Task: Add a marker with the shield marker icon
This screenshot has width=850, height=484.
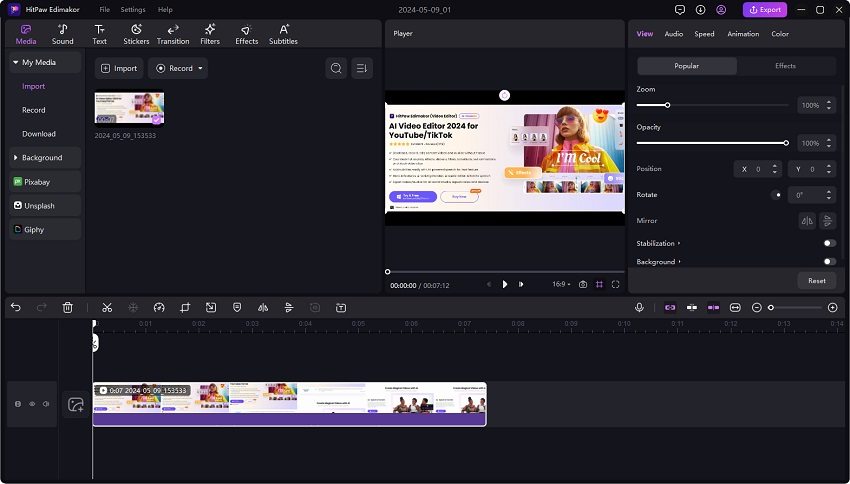Action: pos(237,308)
